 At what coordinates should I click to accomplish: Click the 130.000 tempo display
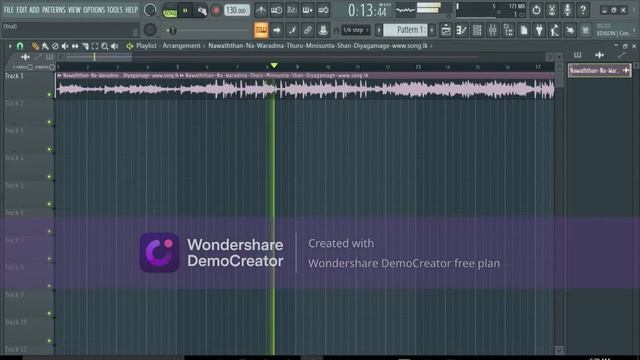click(x=236, y=10)
